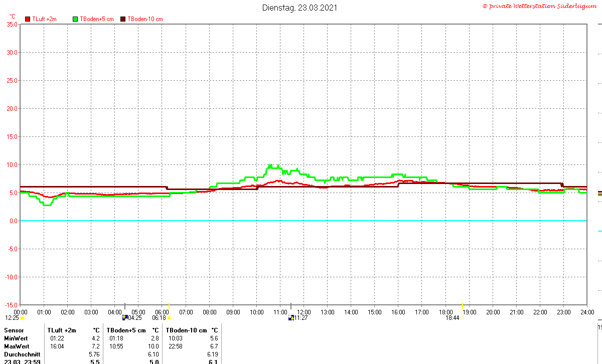Click the yellow icon beside 12:25
Viewport: 602px width, 364px height.
pyautogui.click(x=23, y=318)
